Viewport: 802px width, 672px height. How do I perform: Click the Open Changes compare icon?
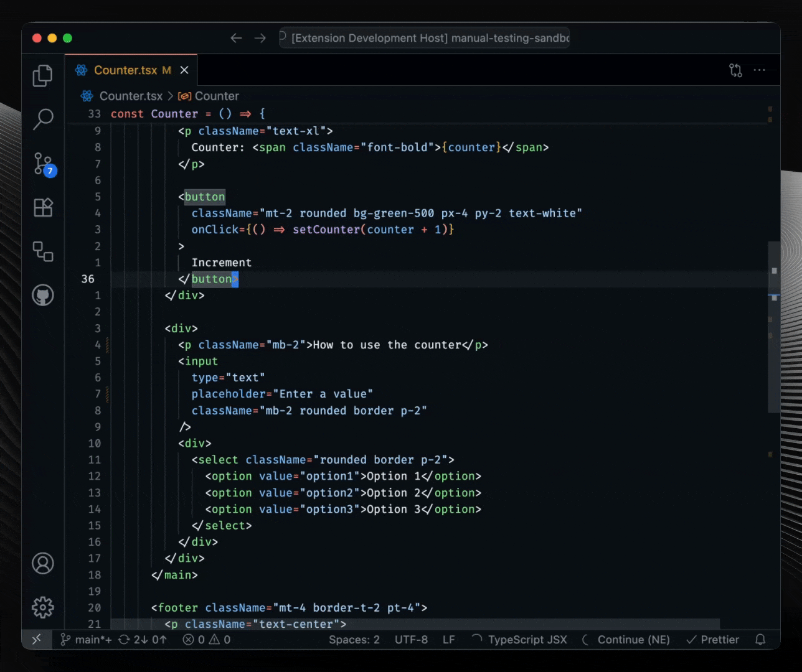[735, 70]
